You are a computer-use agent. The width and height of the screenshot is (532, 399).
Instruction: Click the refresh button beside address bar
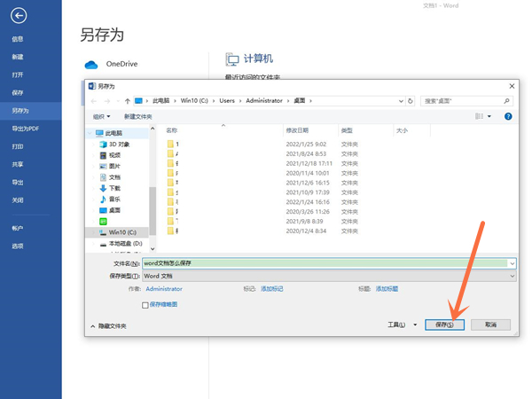pos(411,101)
